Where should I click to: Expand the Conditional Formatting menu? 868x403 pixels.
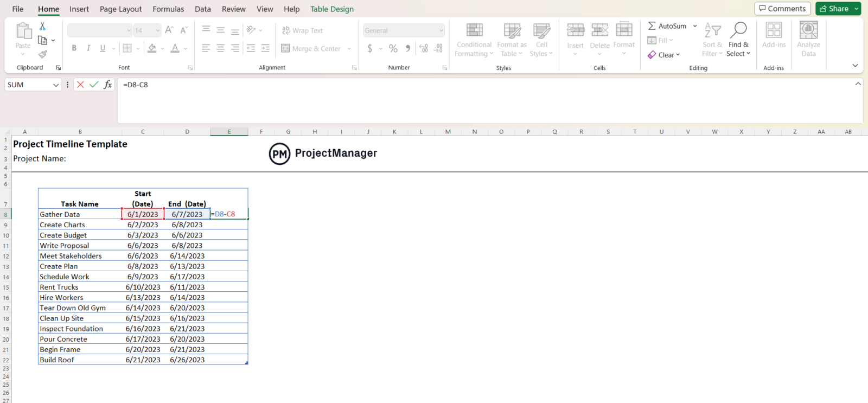[x=474, y=39]
